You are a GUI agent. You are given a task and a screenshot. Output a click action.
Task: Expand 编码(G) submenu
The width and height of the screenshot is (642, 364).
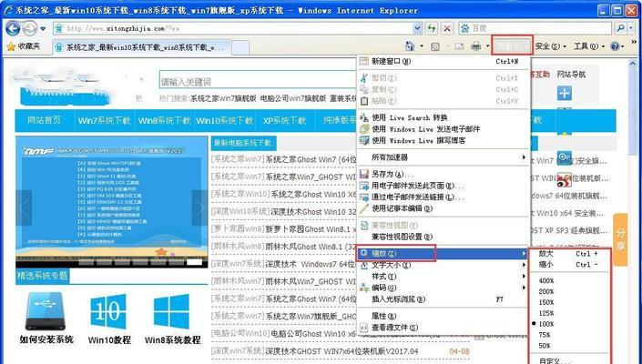(443, 288)
